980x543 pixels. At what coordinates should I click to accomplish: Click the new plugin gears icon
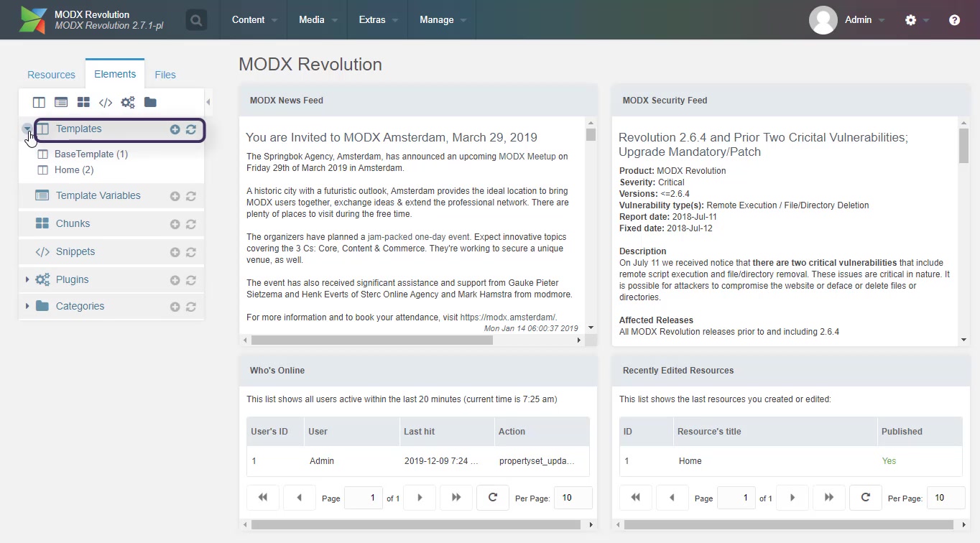[128, 103]
